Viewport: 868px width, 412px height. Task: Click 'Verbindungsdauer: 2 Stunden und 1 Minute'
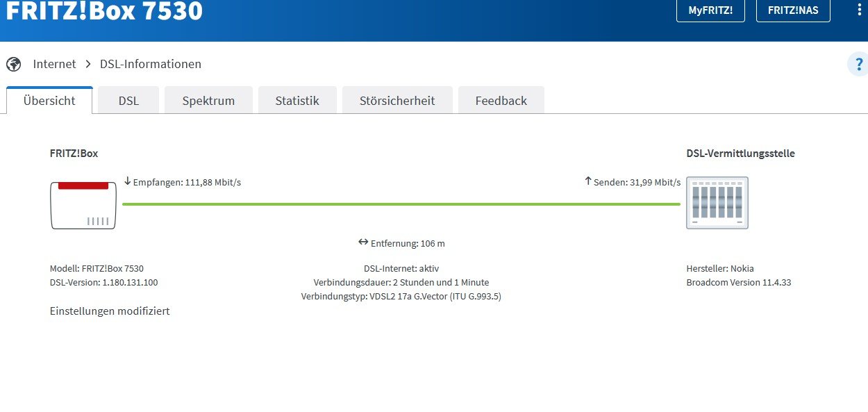[401, 282]
